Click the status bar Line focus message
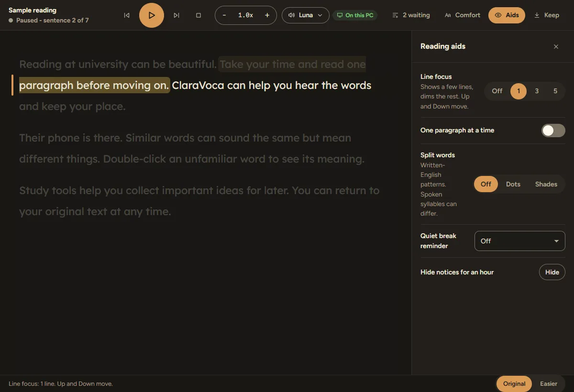 [x=61, y=383]
